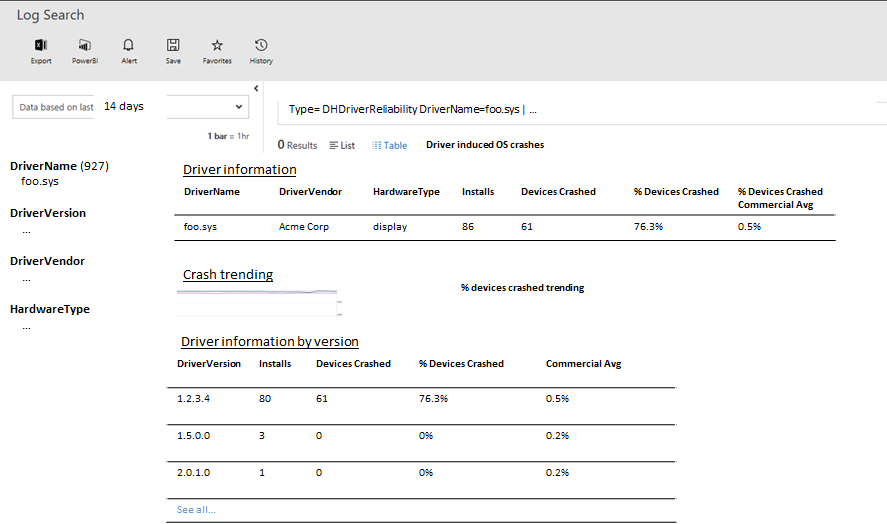Click the See all... link

click(x=196, y=510)
